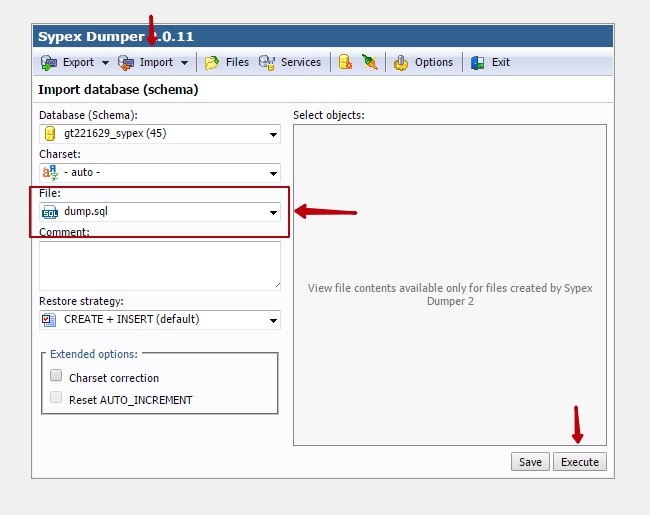The image size is (650, 515).
Task: Click the connection plug icon
Action: 369,62
